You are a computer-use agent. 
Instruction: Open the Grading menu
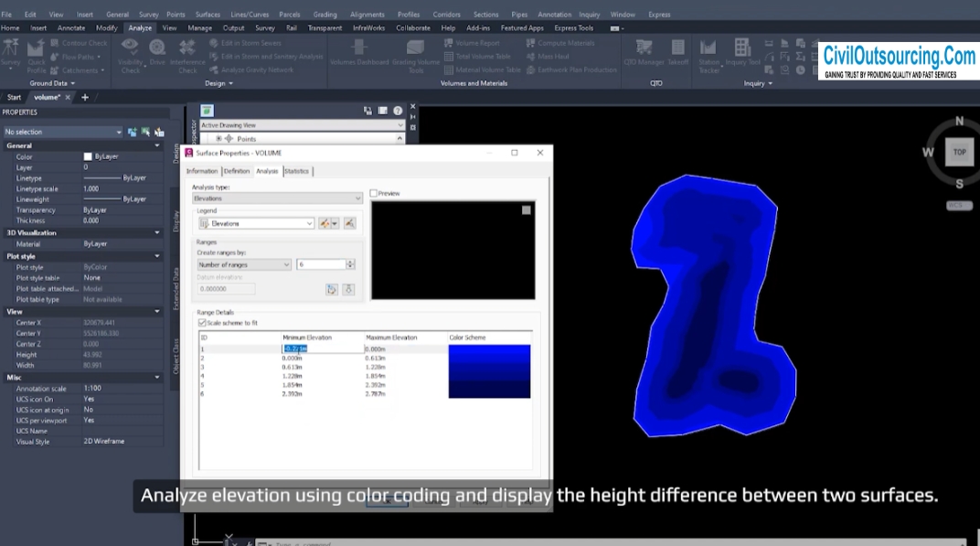click(x=325, y=15)
